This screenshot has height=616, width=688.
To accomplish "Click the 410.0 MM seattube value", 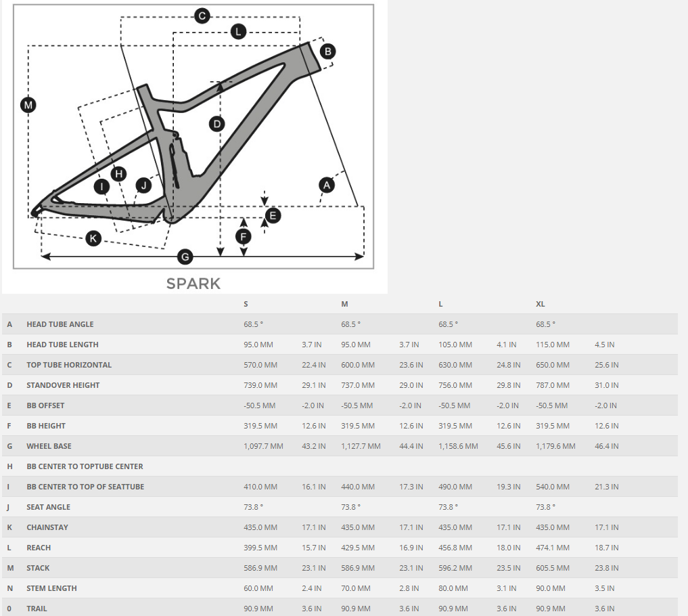I will coord(260,487).
